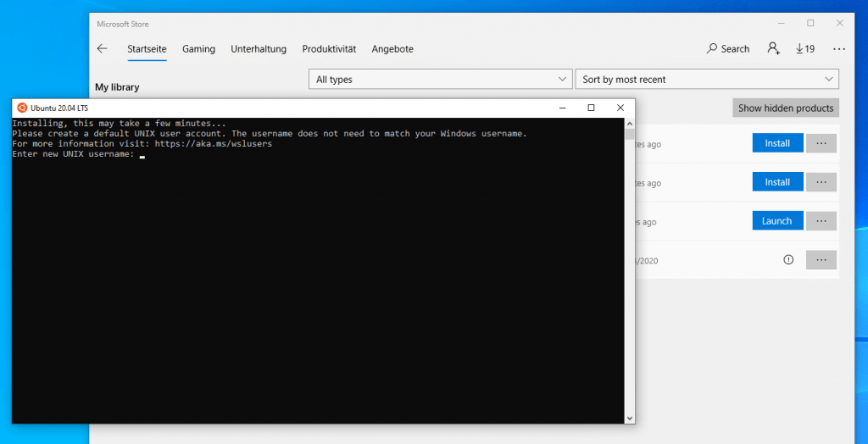The width and height of the screenshot is (868, 444).
Task: Click the terminal scrollbar up arrow
Action: [630, 122]
